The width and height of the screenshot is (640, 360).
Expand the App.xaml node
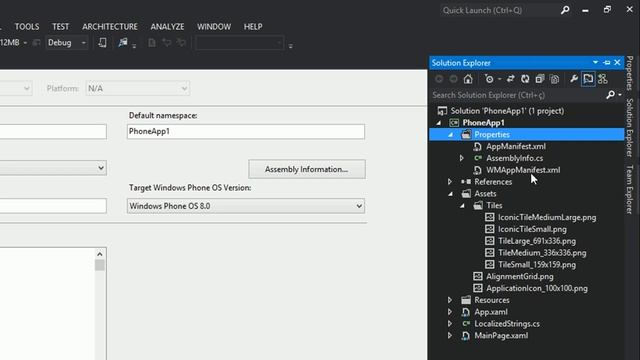pyautogui.click(x=450, y=312)
